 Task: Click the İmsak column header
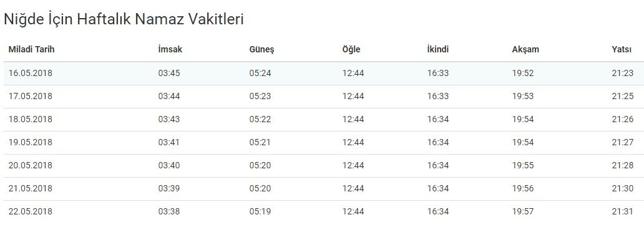coord(170,50)
